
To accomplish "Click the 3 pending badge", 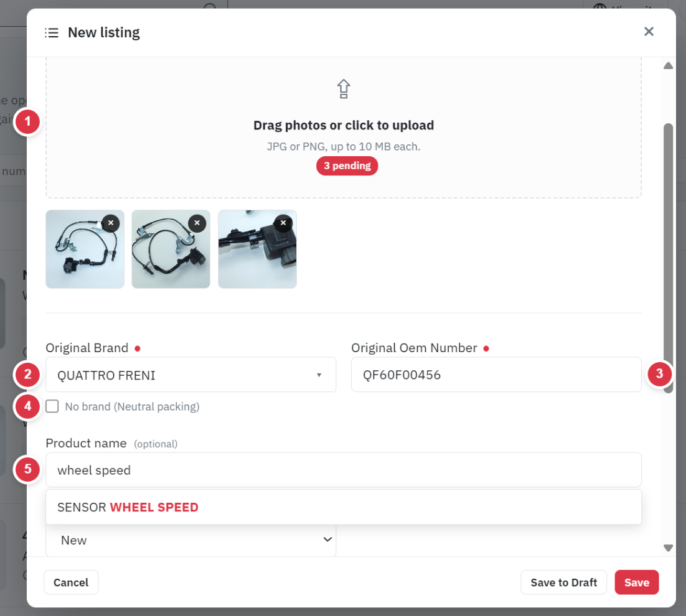I will pyautogui.click(x=347, y=166).
